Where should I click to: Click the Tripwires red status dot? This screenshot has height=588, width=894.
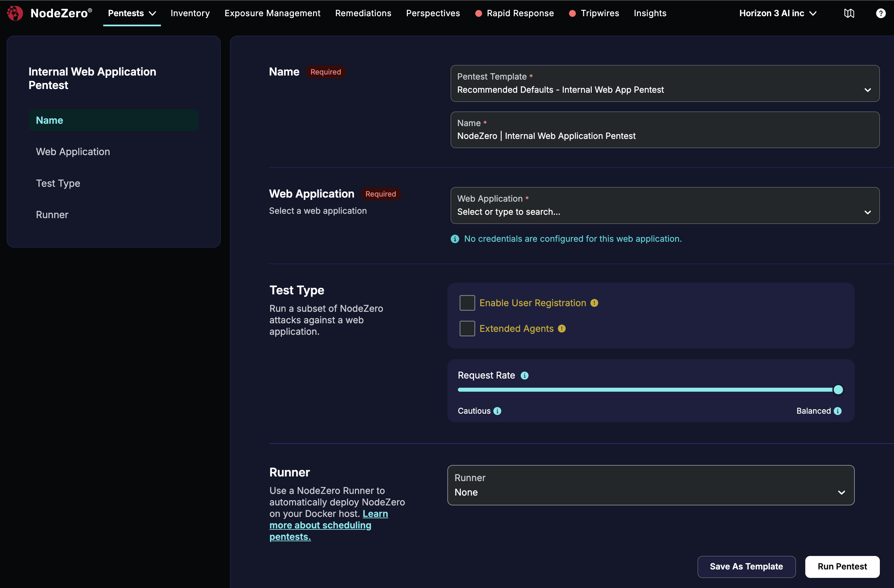(572, 13)
